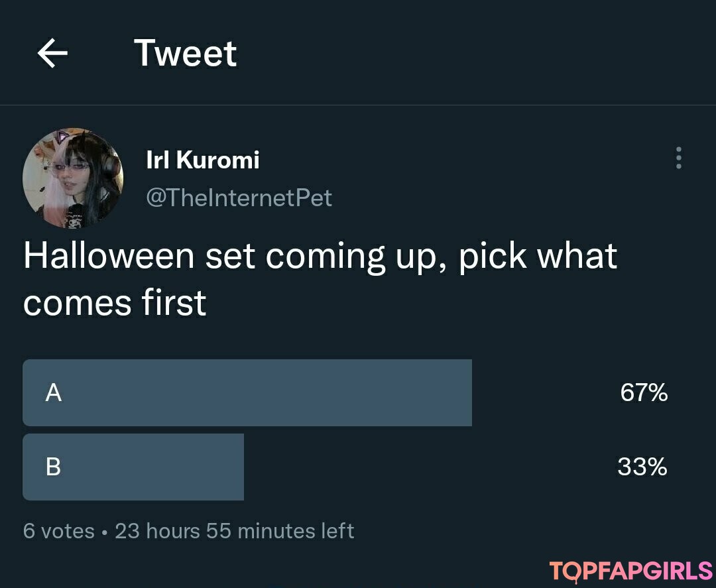
Task: Click the Irl Kuromi display name
Action: click(202, 160)
